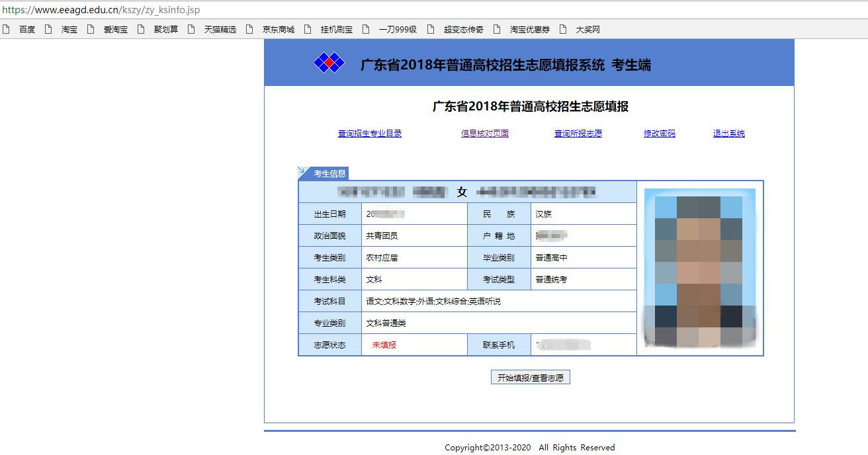Log out via the 退出系统 link
Screen dimensions: 868x455
(x=729, y=134)
